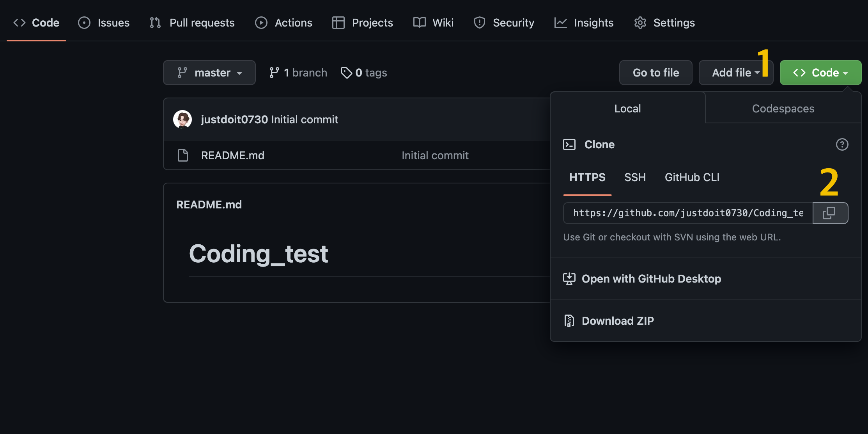Viewport: 868px width, 434px height.
Task: Click the file icon beside README.md
Action: (182, 155)
